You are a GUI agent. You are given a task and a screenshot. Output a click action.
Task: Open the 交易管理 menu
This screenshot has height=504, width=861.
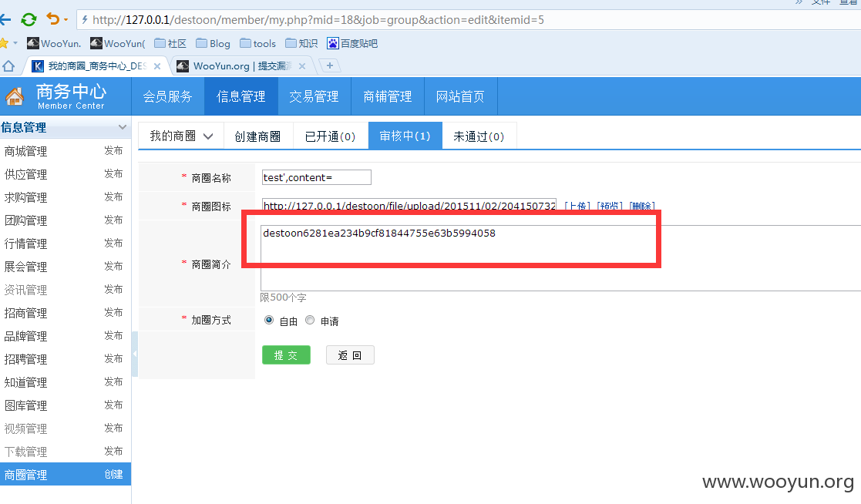point(314,96)
